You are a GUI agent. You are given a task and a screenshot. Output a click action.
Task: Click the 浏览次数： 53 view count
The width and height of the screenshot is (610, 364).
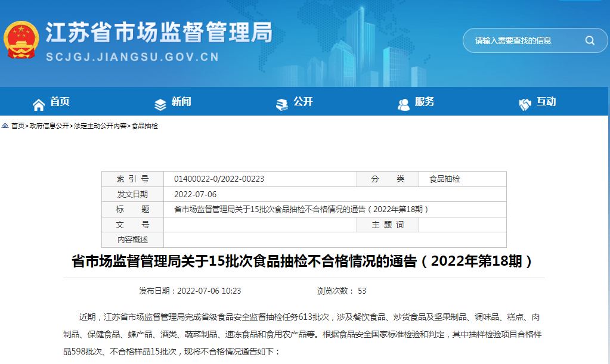click(342, 291)
